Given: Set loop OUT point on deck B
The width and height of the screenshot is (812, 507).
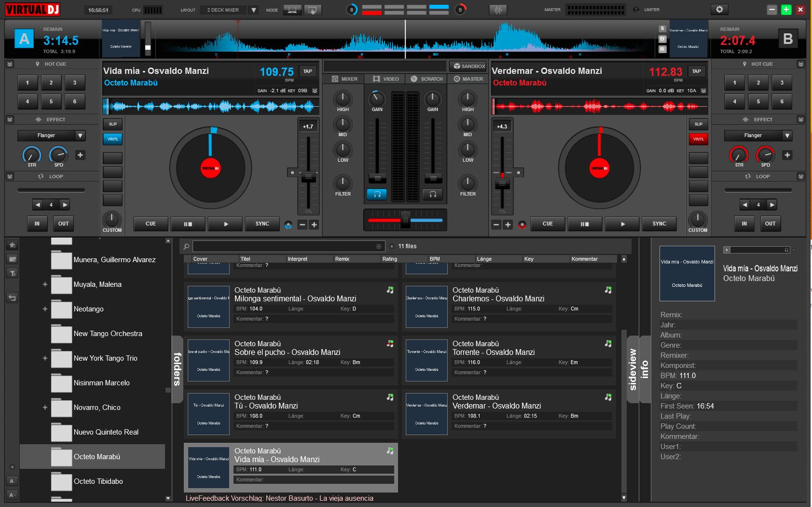Looking at the screenshot, I should 770,224.
